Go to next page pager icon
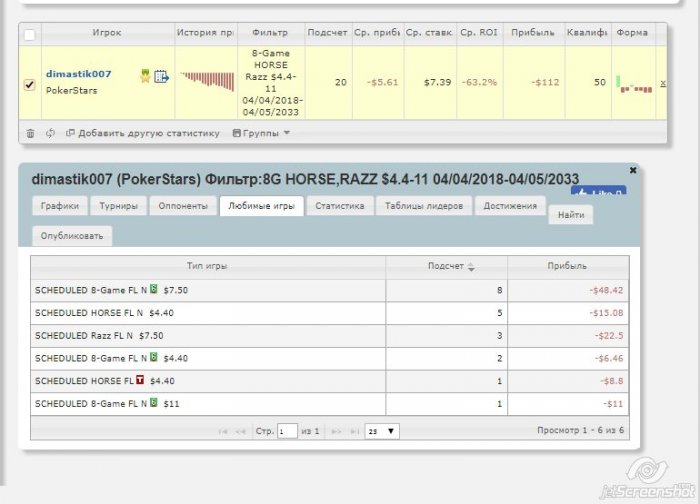 click(337, 431)
